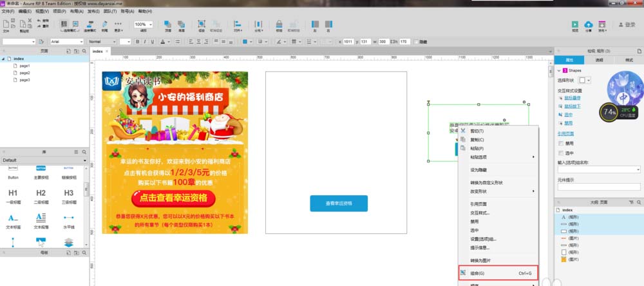Open the 编辑(E) menu
This screenshot has width=644, height=286.
click(x=24, y=11)
